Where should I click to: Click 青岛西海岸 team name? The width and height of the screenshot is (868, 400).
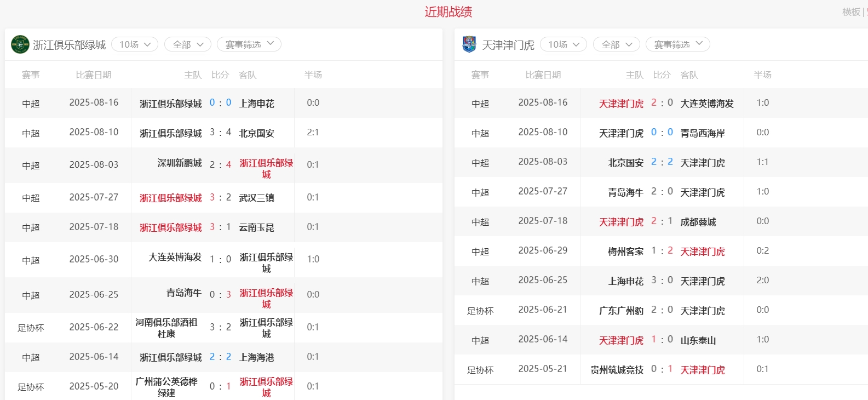pos(702,133)
